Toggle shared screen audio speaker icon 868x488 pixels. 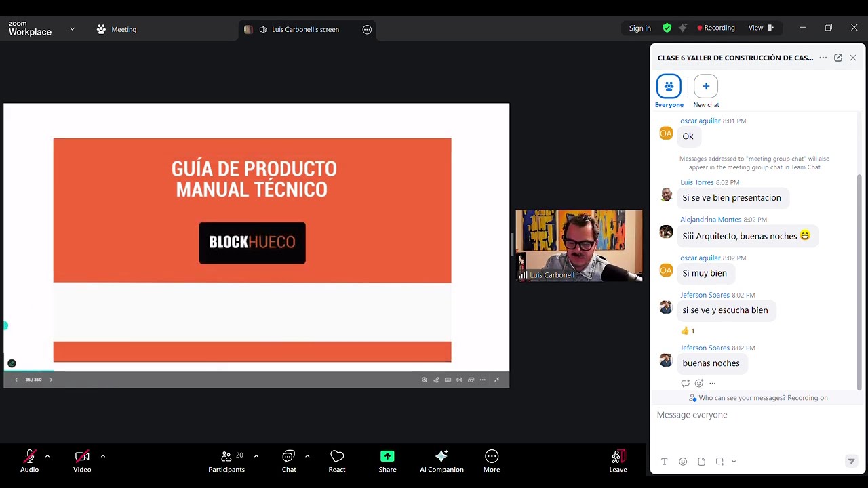pyautogui.click(x=263, y=29)
